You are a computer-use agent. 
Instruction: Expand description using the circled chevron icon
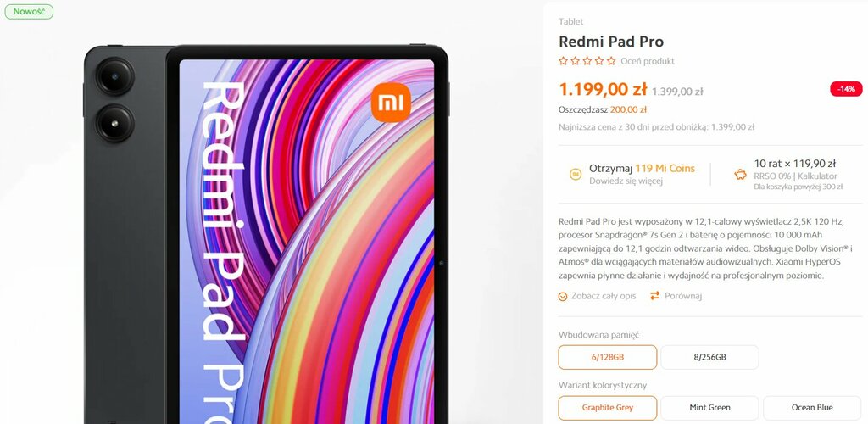tap(563, 297)
